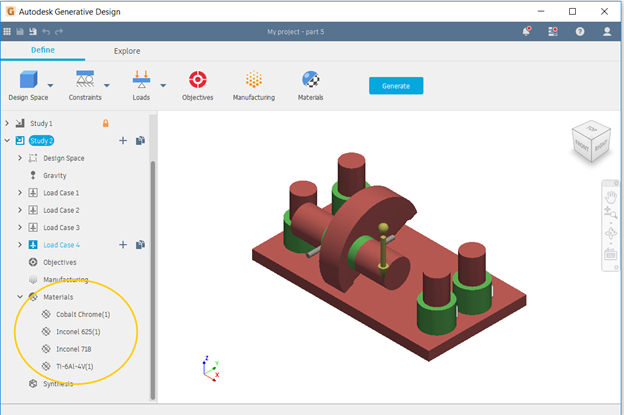Click the yellow load pin on model

tap(383, 249)
